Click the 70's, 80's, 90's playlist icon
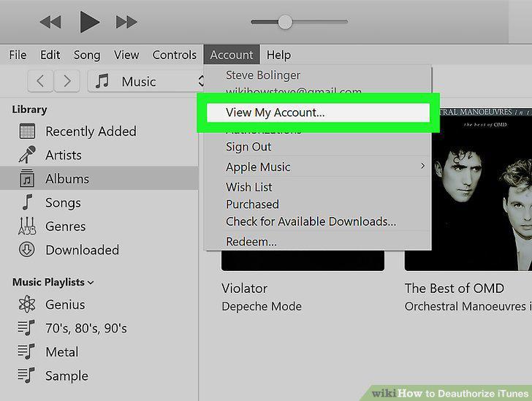The image size is (532, 401). [x=26, y=328]
